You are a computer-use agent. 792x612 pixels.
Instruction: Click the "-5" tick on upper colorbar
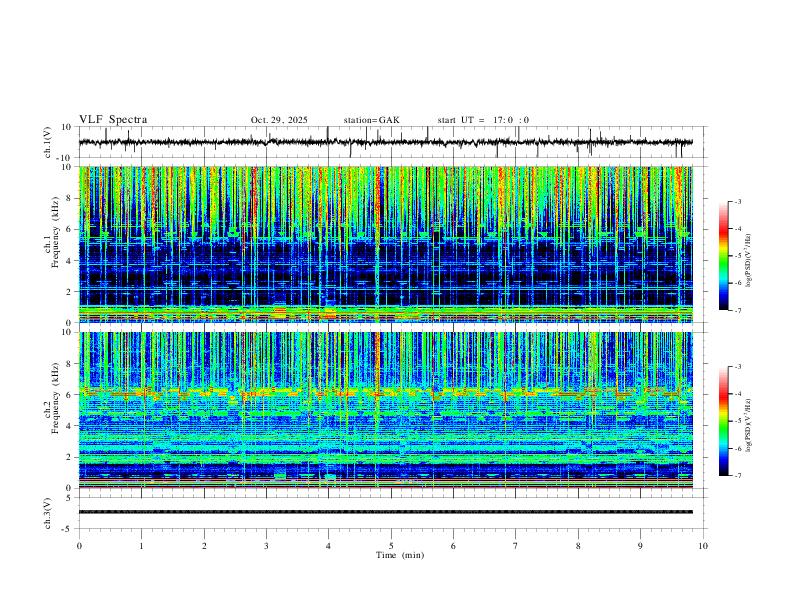[738, 256]
